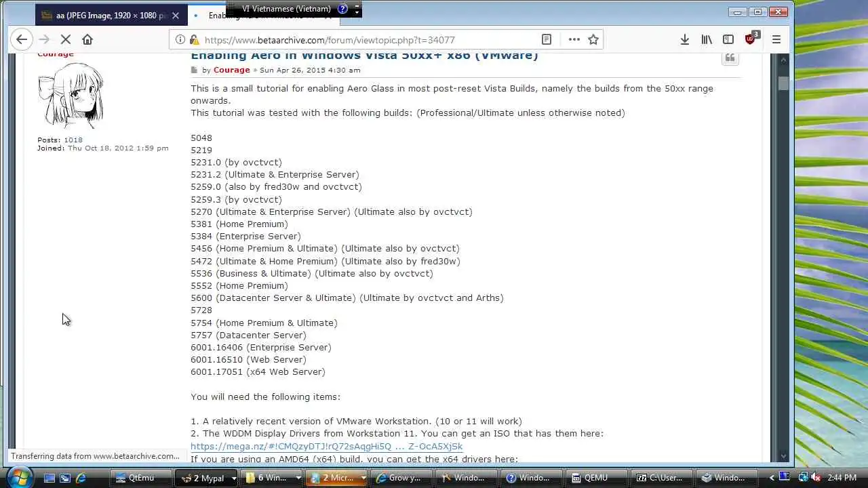Image resolution: width=868 pixels, height=488 pixels.
Task: Select text '6001.17051 (x64 Web Server)'
Action: pos(258,371)
